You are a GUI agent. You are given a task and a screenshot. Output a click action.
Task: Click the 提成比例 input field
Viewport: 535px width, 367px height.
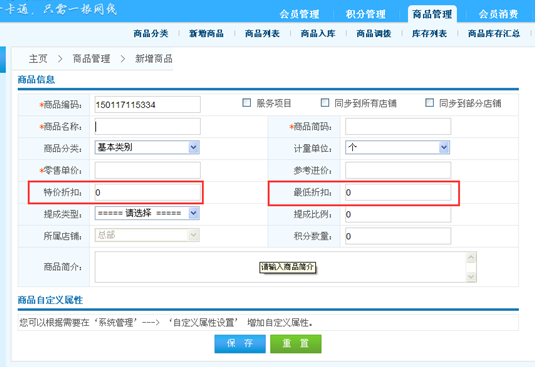click(398, 215)
